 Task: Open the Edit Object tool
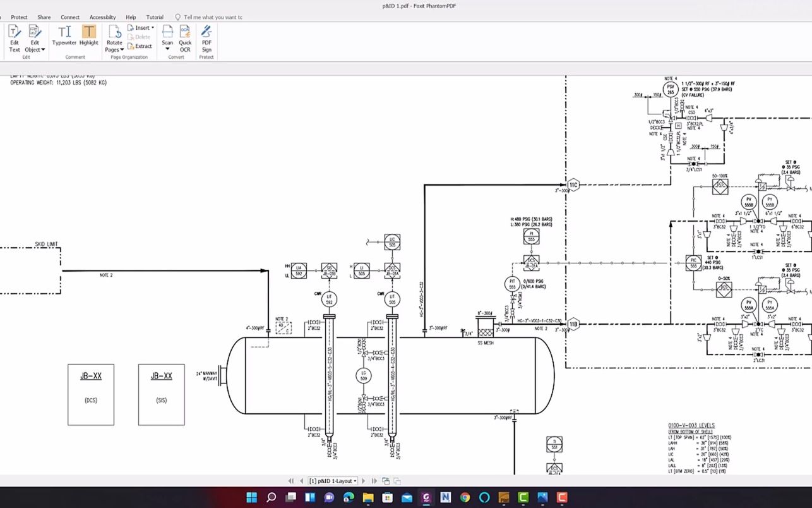point(35,39)
